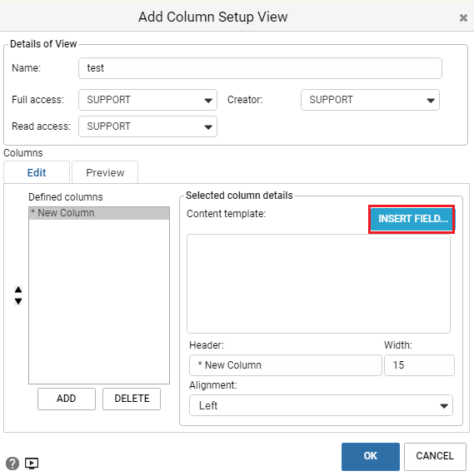Expand the Creator dropdown
The image size is (474, 476).
370,100
